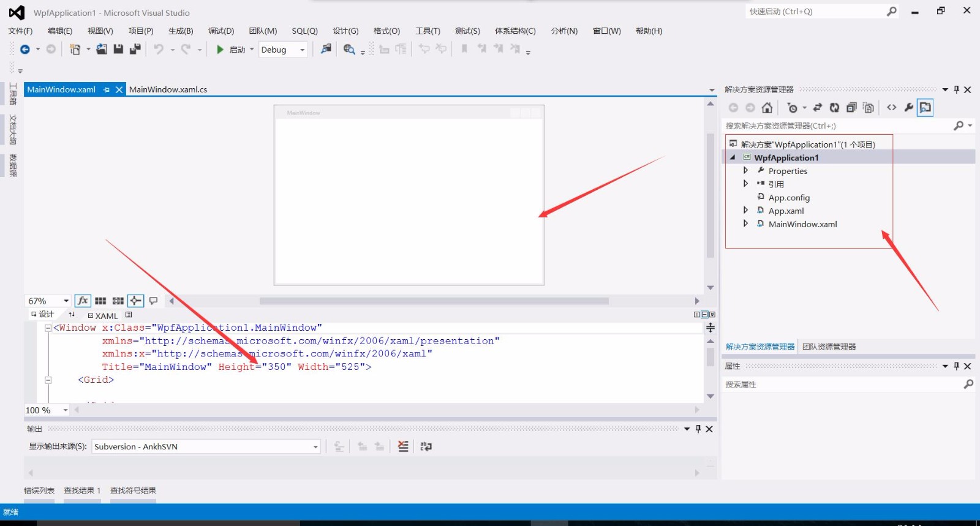Expand the 引用 references node
Screen dimensions: 980x526
(745, 183)
